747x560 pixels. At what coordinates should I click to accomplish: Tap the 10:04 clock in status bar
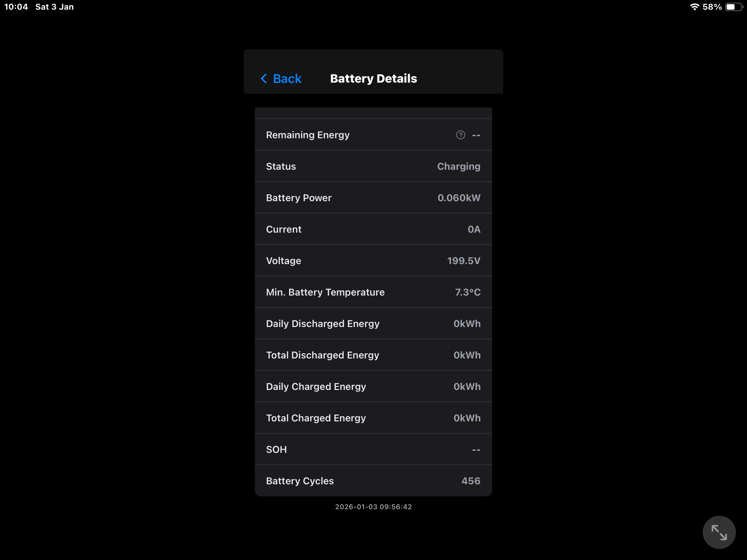[x=16, y=7]
